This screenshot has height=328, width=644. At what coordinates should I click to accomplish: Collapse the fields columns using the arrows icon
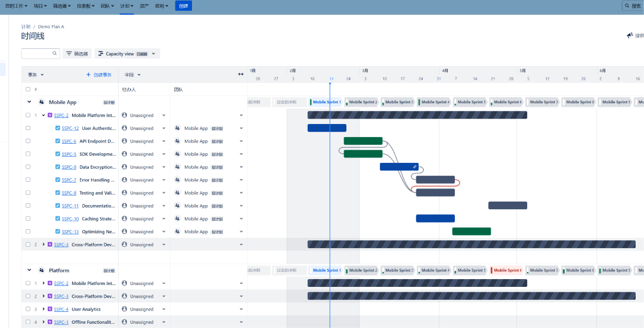click(241, 75)
